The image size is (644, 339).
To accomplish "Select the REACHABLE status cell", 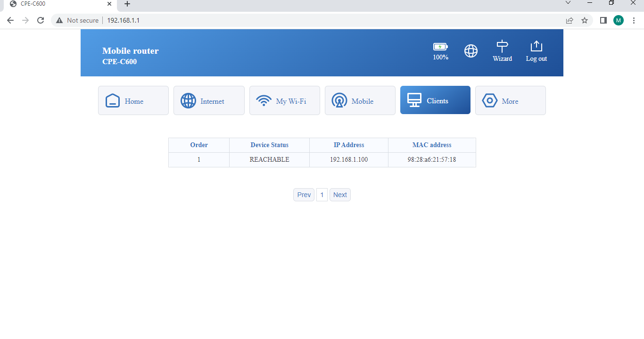I will tap(270, 160).
